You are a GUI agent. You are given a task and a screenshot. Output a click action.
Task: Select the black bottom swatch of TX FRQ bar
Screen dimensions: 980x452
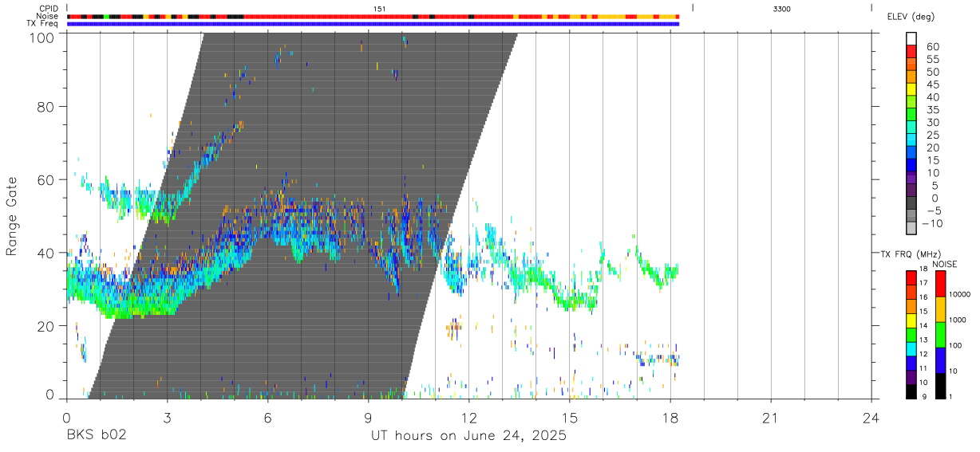911,391
